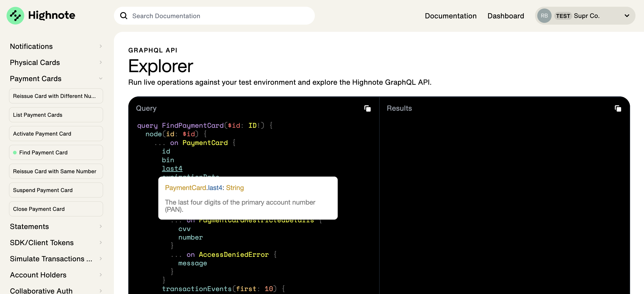Screen dimensions: 644x294
Task: Copy the Query panel contents
Action: pos(367,108)
